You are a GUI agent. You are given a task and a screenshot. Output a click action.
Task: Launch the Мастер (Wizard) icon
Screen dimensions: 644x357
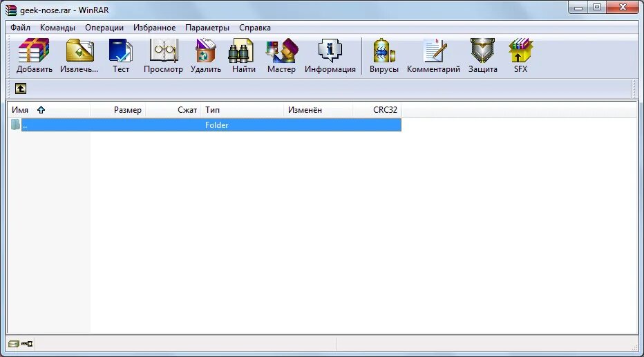(282, 51)
